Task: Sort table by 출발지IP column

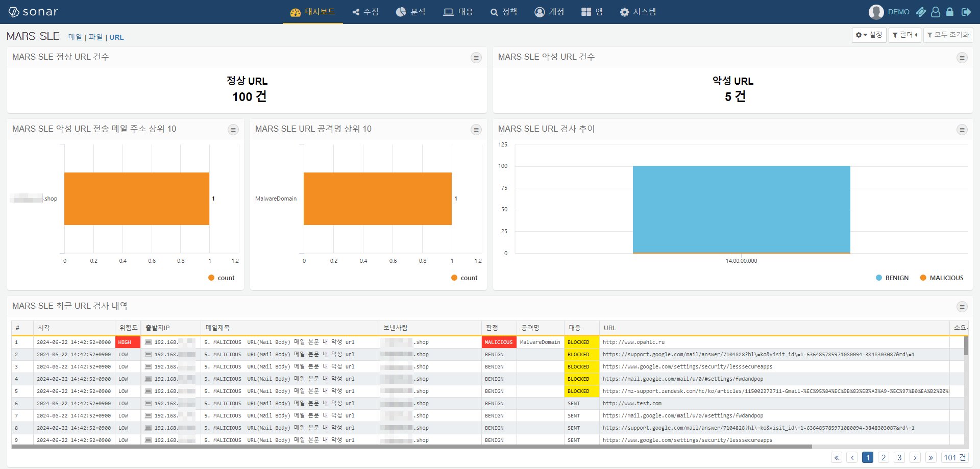Action: pos(171,328)
